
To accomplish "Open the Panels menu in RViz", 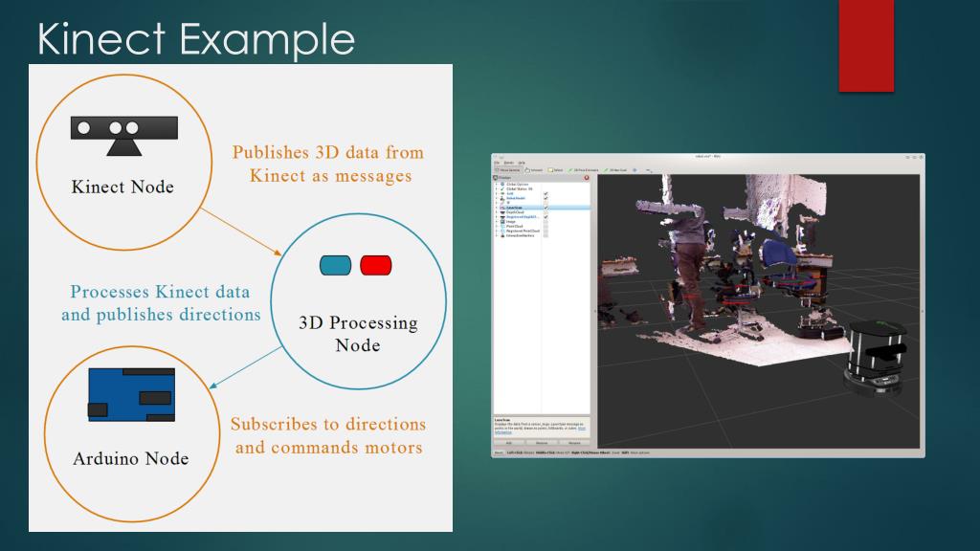I will tap(509, 163).
